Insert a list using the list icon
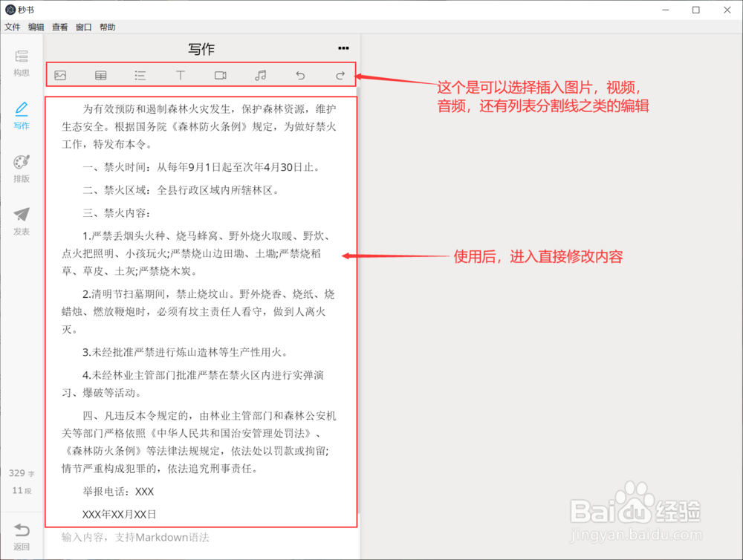This screenshot has width=743, height=560. click(x=140, y=75)
